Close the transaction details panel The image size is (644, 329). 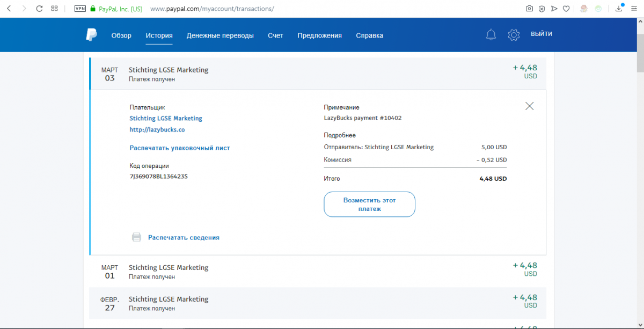(x=530, y=106)
